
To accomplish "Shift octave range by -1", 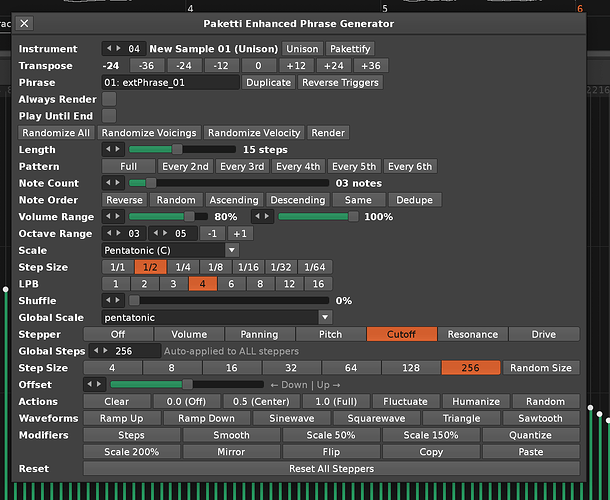I will pos(212,233).
